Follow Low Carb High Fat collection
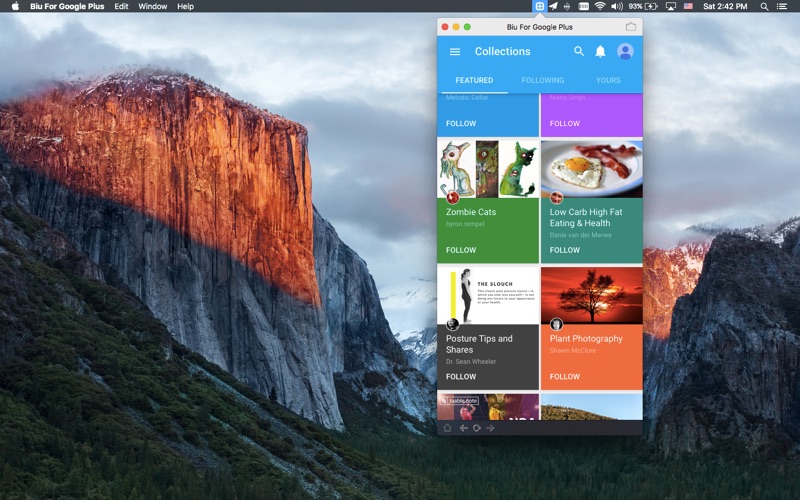 coord(564,250)
